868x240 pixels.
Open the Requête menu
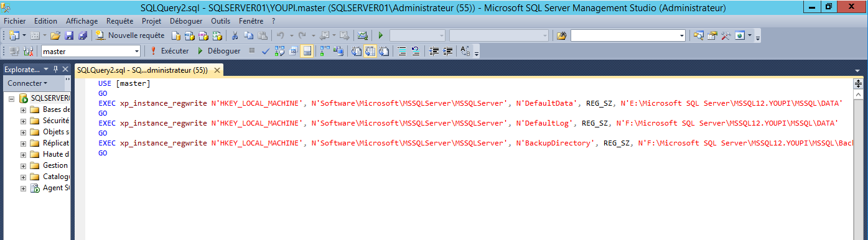[x=120, y=21]
